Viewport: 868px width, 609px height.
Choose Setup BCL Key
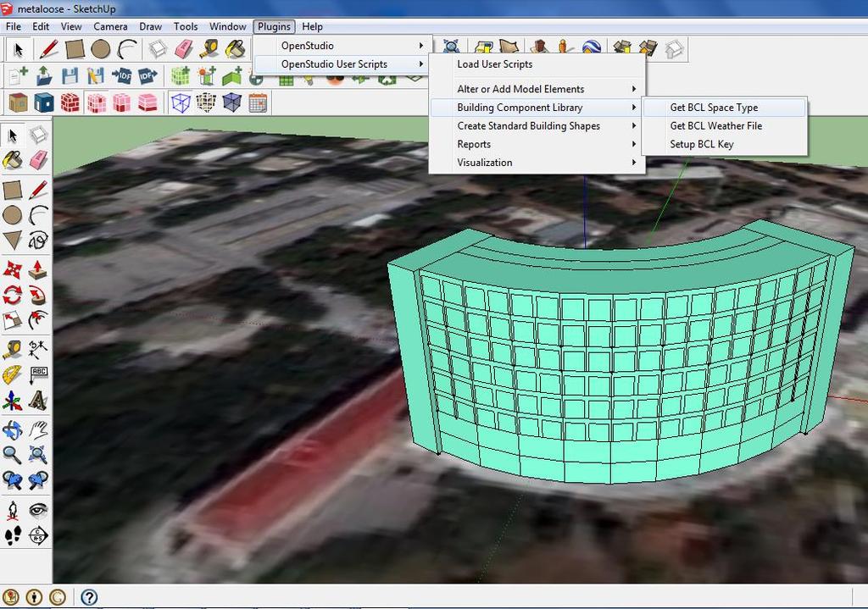pos(724,144)
